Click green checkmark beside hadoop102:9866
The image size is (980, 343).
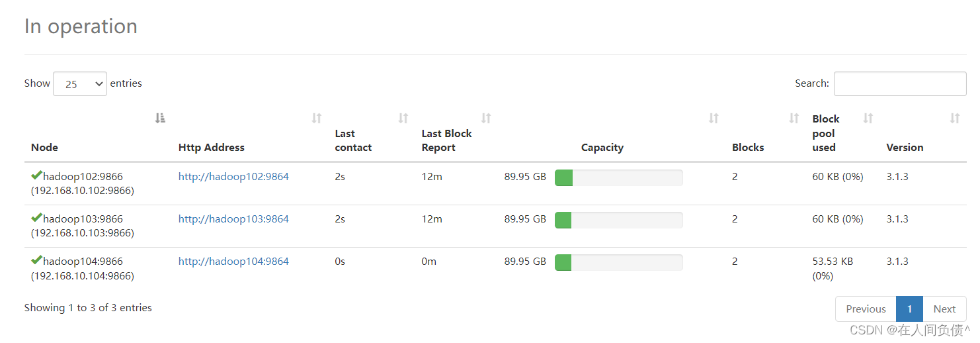[36, 175]
